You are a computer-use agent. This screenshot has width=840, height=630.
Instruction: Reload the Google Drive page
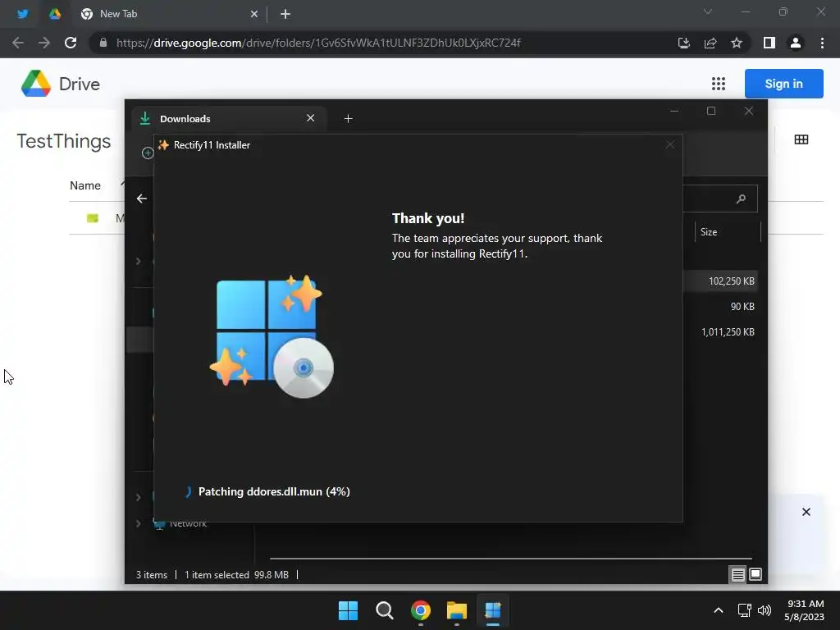pos(71,43)
